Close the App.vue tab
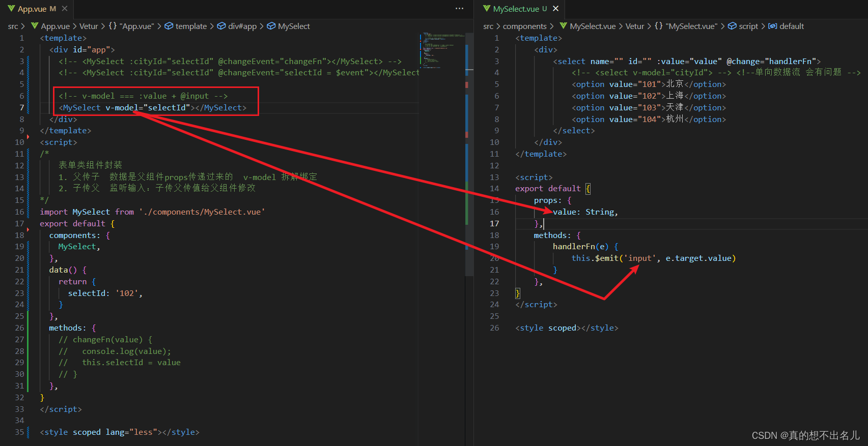The height and width of the screenshot is (446, 868). [65, 9]
